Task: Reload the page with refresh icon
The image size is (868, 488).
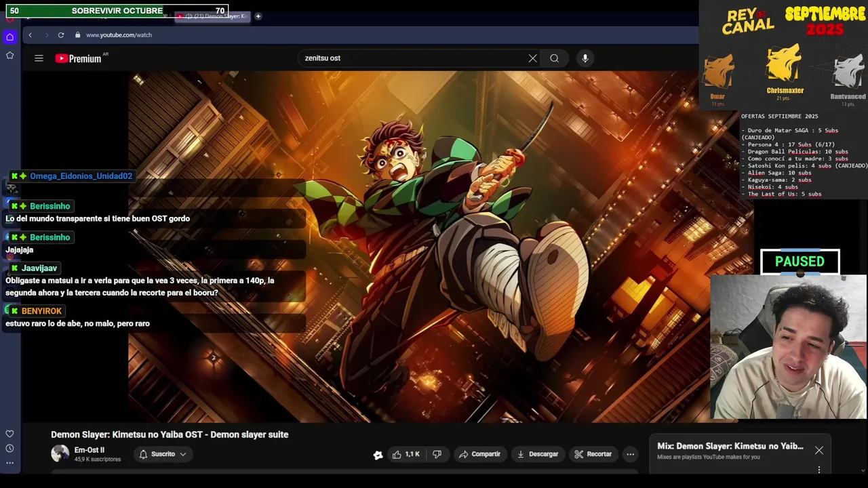Action: [61, 35]
